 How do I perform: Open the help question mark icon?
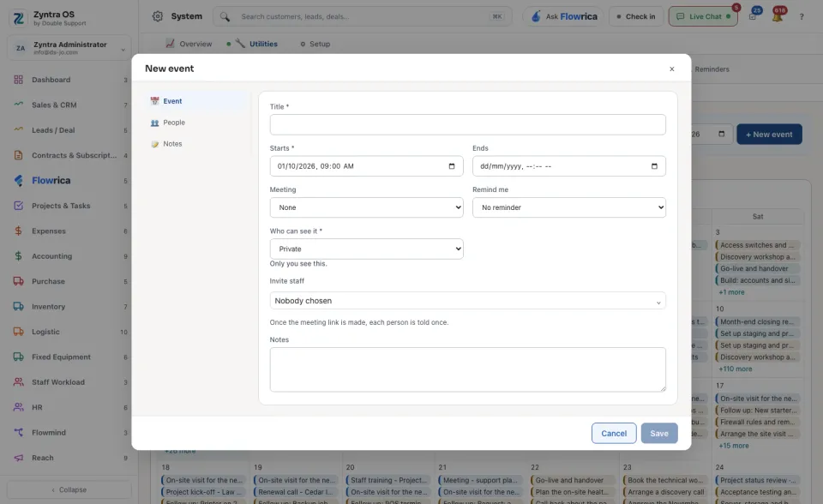coord(802,17)
